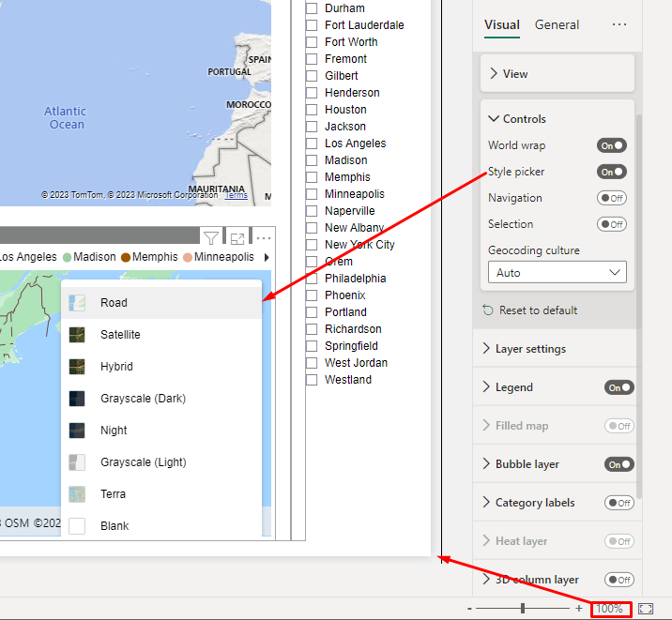Check the Houston checkbox
Viewport: 672px width, 620px height.
pyautogui.click(x=312, y=110)
